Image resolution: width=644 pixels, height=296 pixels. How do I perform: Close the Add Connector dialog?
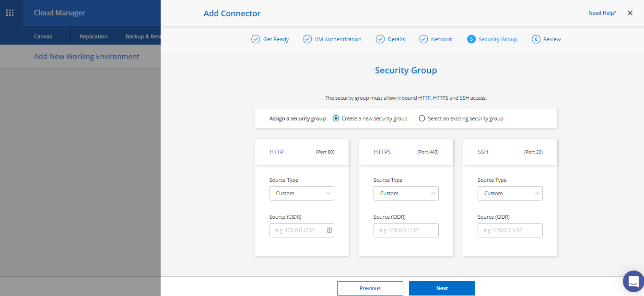pos(630,13)
